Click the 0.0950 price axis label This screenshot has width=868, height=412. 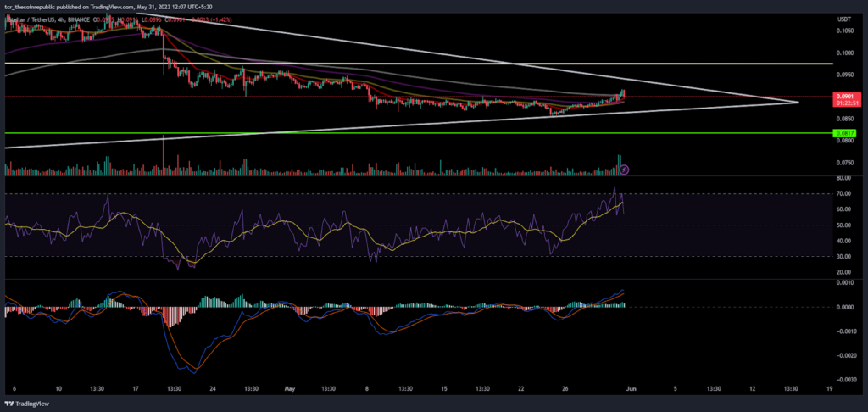pos(845,75)
